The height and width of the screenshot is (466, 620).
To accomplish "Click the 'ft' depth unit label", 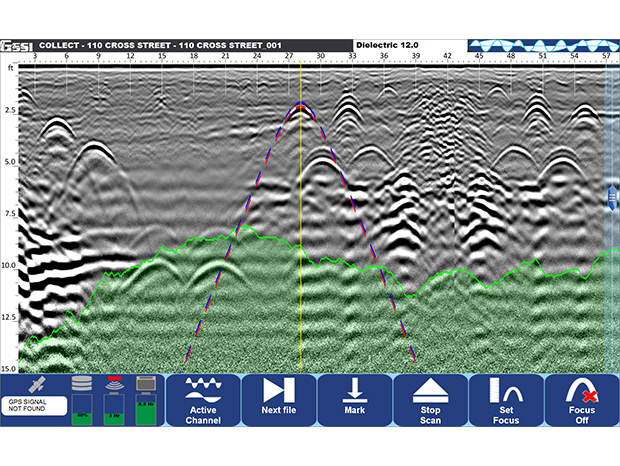I will 11,67.
